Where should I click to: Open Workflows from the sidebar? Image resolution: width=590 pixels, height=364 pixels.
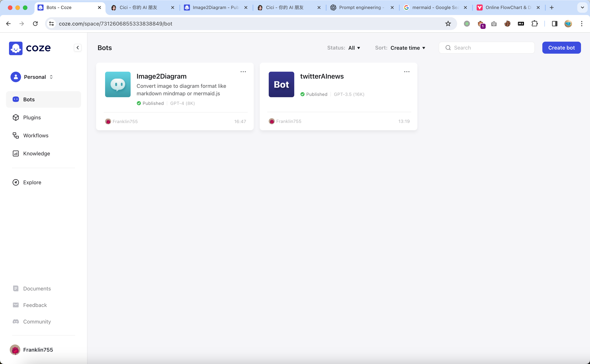36,135
